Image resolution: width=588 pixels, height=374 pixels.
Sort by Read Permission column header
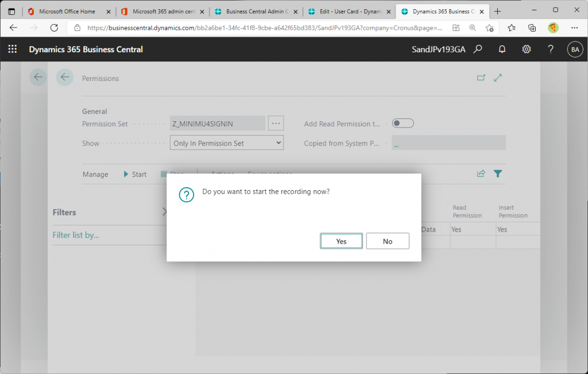coord(467,211)
